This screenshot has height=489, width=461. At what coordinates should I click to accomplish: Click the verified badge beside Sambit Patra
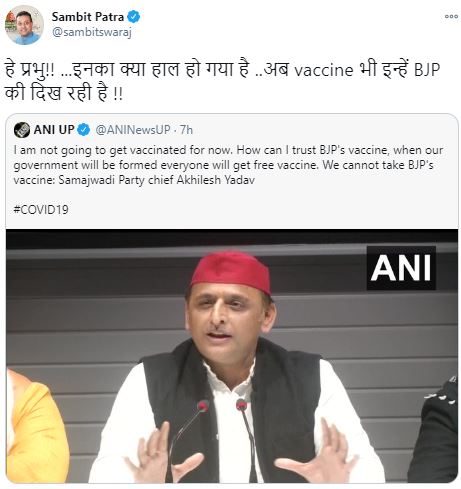click(134, 17)
